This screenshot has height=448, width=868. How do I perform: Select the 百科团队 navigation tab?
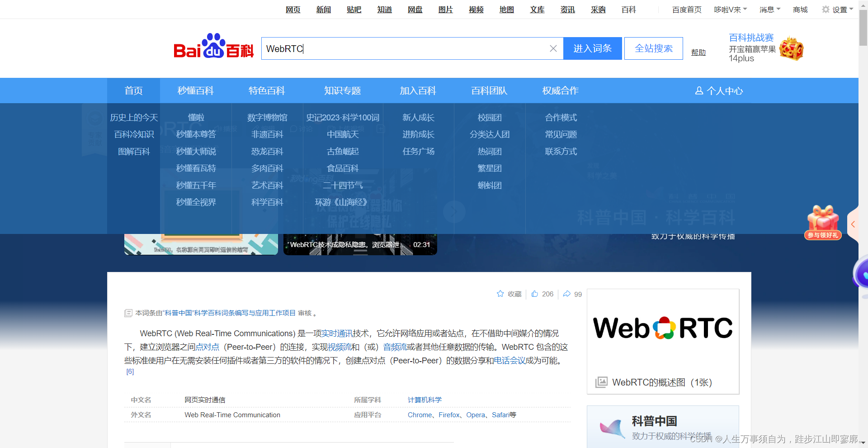[489, 91]
